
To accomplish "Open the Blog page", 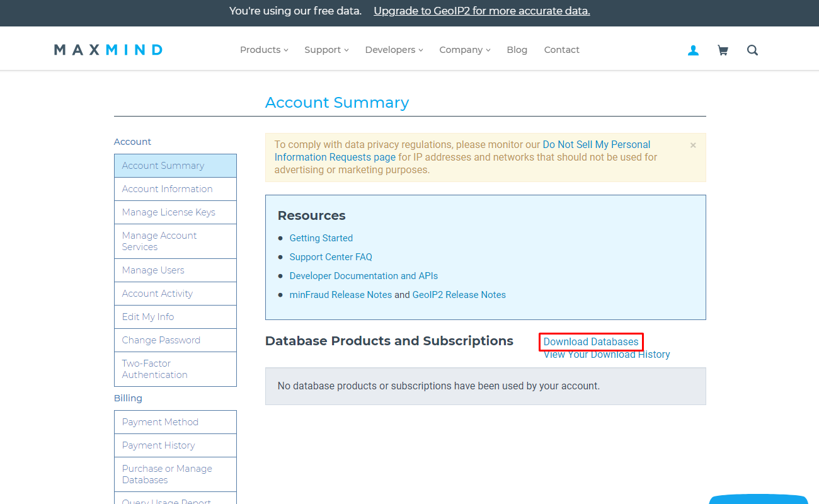I will click(x=517, y=50).
